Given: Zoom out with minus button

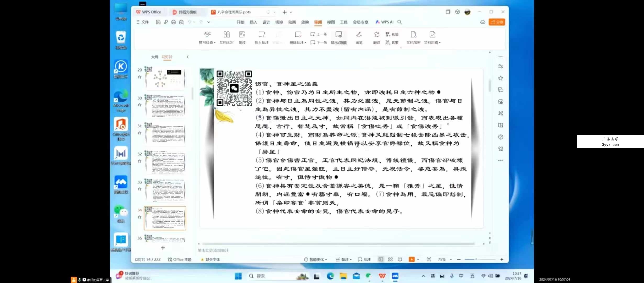Looking at the screenshot, I should tap(459, 259).
